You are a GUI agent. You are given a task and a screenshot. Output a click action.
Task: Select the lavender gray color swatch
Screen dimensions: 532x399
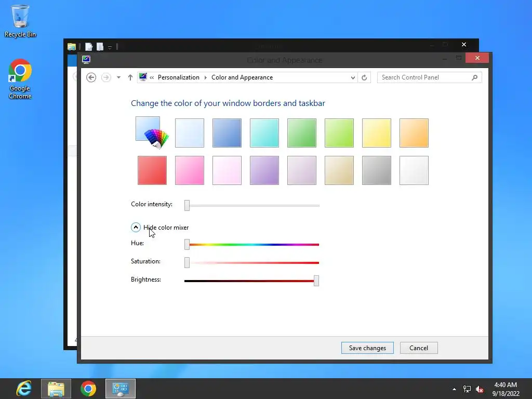(302, 170)
